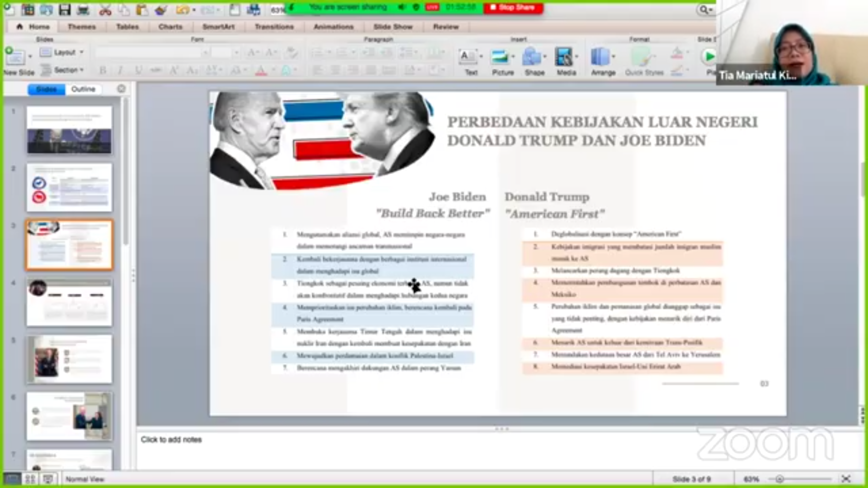
Task: Click the Open file icon in the toolbar
Action: pyautogui.click(x=46, y=10)
